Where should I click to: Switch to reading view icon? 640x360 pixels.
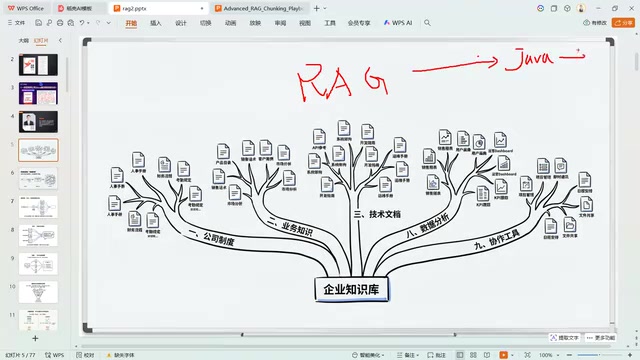[487, 355]
